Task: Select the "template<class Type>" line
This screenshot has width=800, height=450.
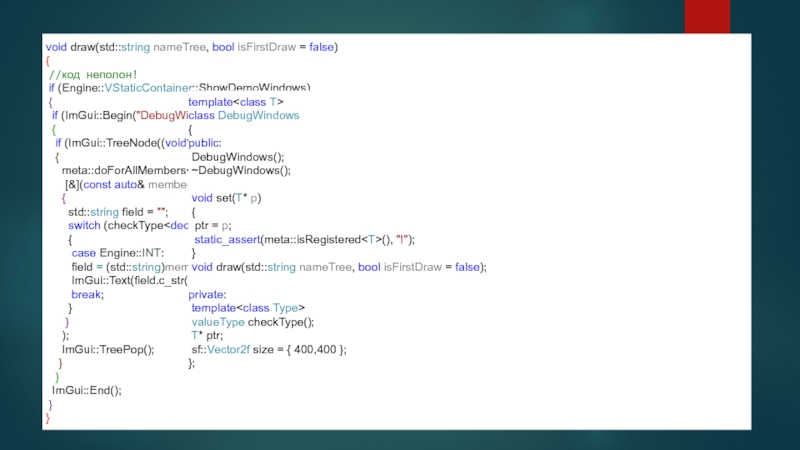Action: [247, 308]
